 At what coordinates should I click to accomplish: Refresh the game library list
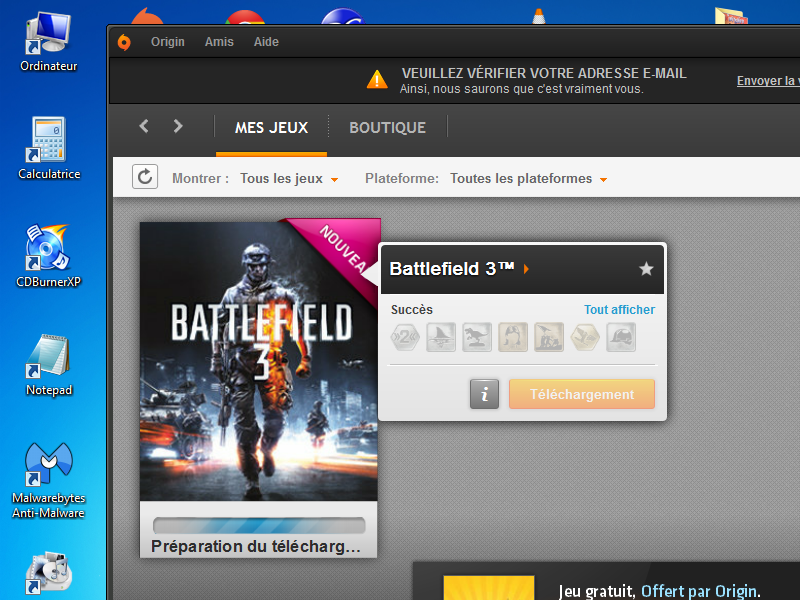(x=145, y=177)
